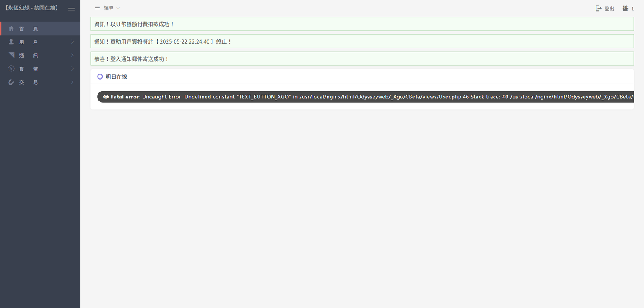Open the 選單 dropdown arrow
The image size is (644, 308).
coord(118,8)
